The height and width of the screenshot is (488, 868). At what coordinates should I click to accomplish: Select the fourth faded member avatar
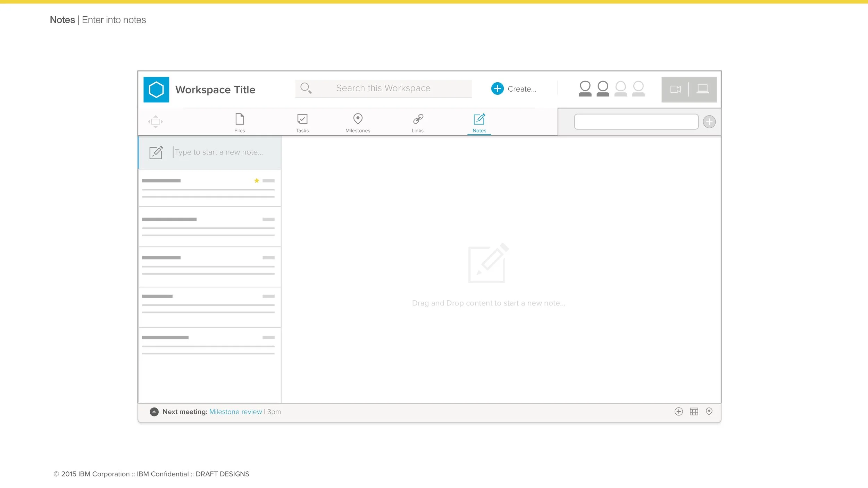(x=638, y=89)
